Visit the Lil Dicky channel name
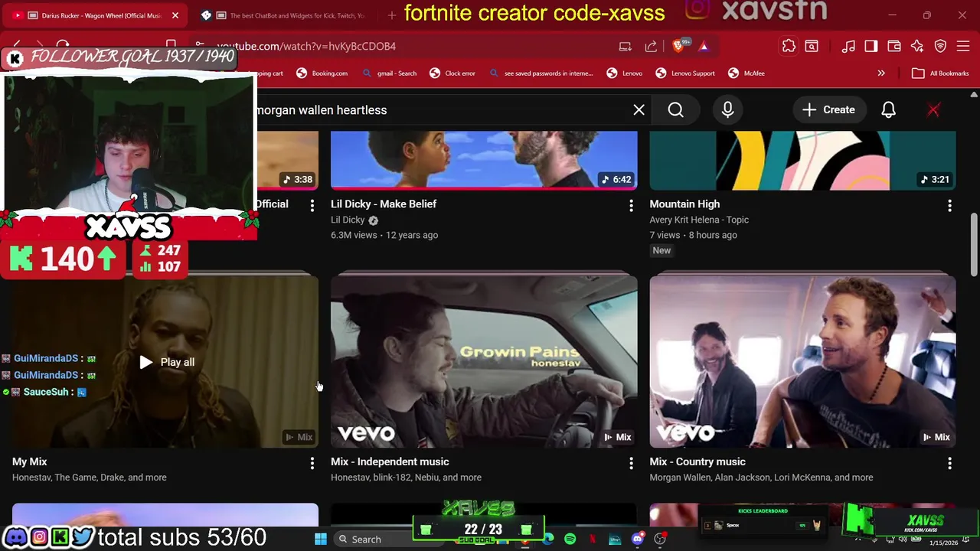 [348, 220]
